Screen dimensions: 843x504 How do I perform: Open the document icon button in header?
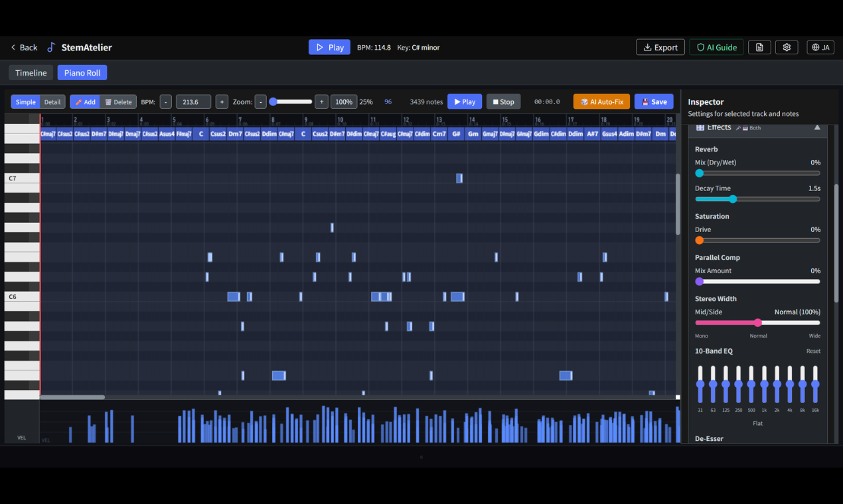coord(759,47)
